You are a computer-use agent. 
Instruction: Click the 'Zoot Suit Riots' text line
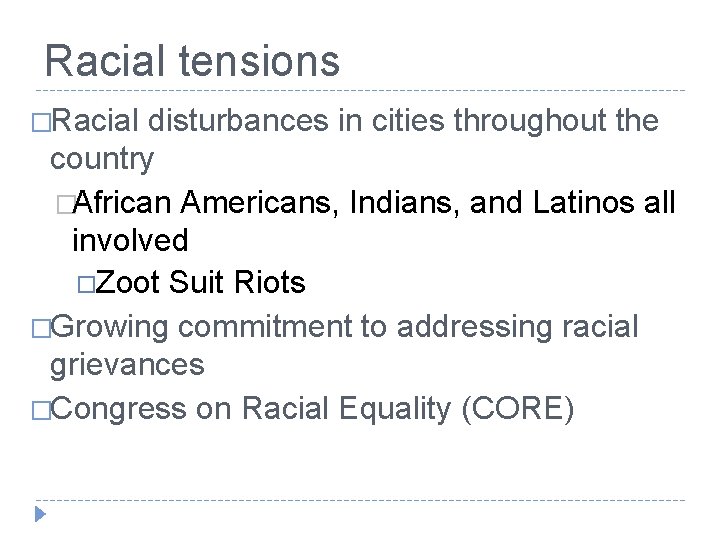(200, 281)
